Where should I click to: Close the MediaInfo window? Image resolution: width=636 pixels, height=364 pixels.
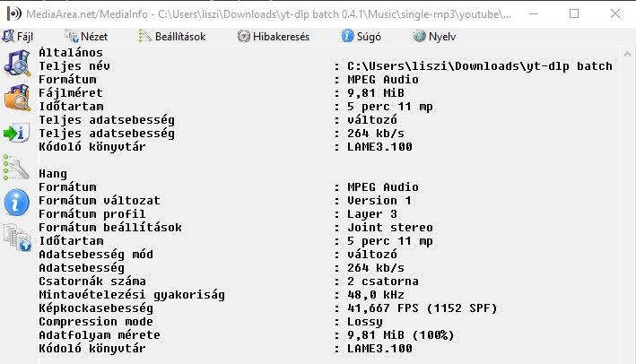click(x=614, y=14)
